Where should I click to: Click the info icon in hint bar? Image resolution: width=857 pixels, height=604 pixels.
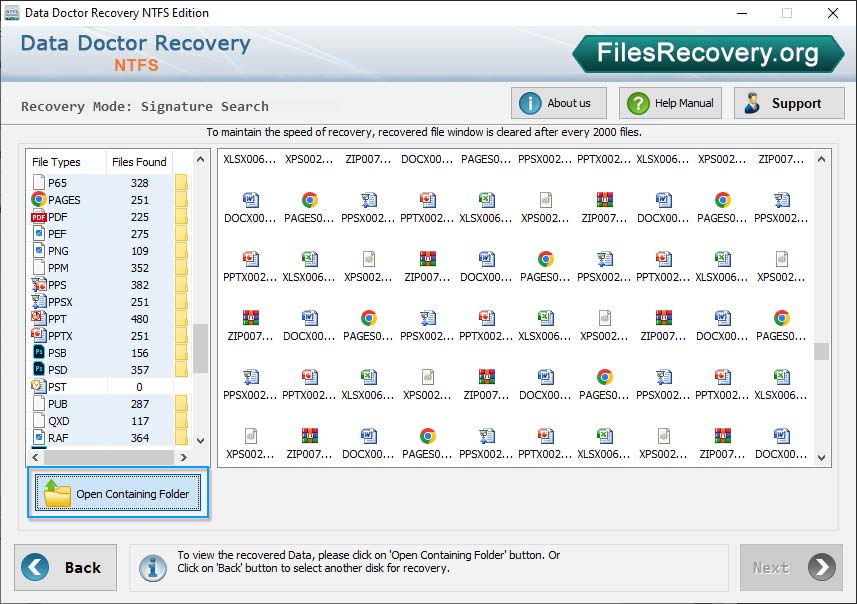[x=153, y=567]
